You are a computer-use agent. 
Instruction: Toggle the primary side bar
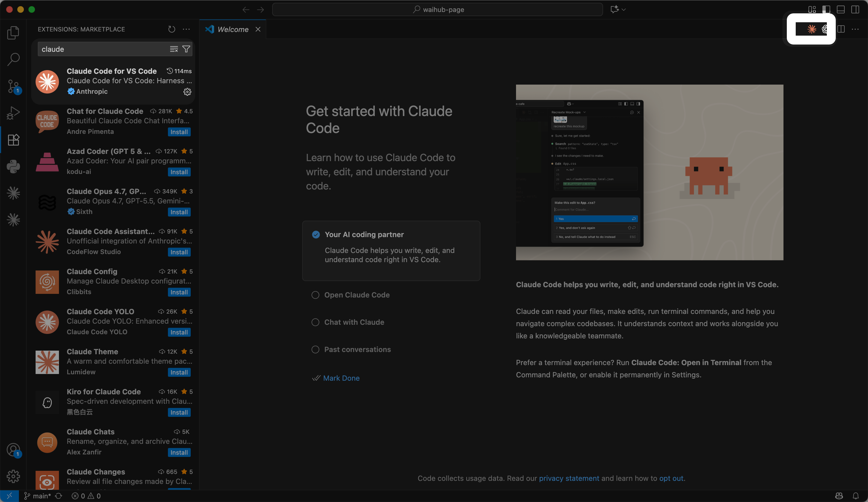click(x=826, y=9)
